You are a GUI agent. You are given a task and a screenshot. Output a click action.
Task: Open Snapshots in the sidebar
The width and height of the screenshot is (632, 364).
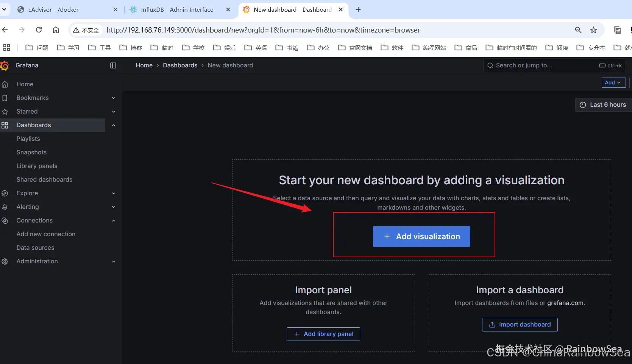tap(31, 152)
